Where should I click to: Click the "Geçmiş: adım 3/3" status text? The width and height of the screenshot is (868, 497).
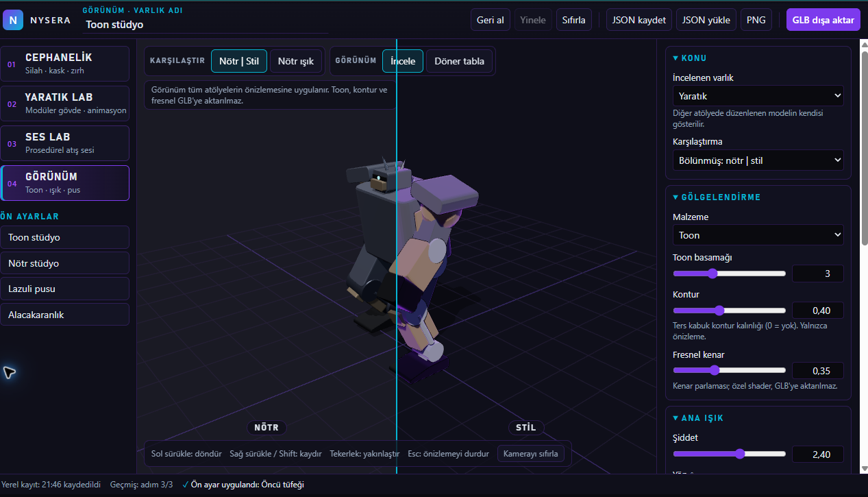[140, 485]
